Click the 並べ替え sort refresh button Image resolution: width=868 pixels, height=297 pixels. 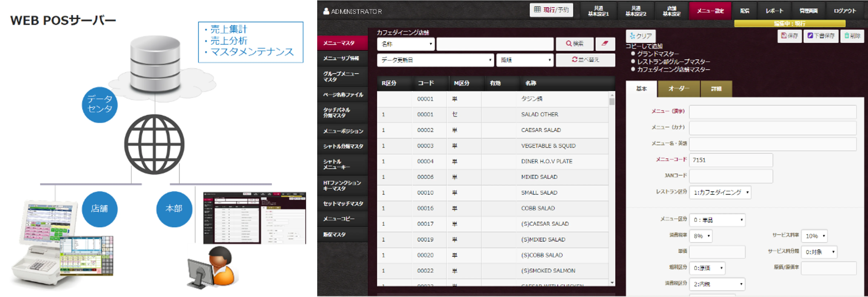(585, 60)
